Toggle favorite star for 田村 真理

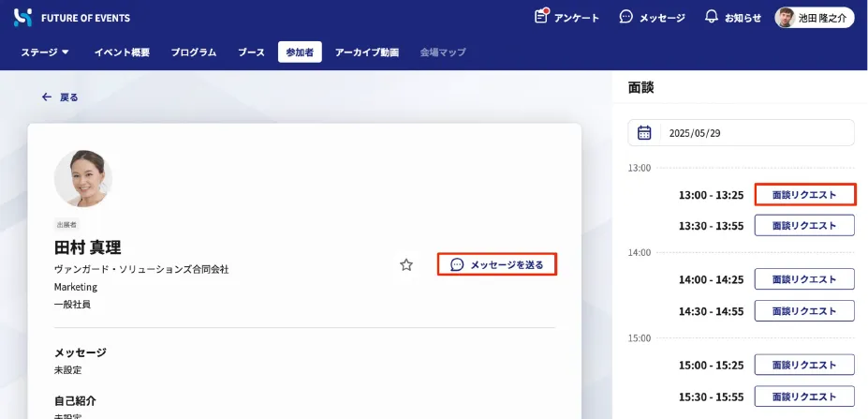(406, 265)
